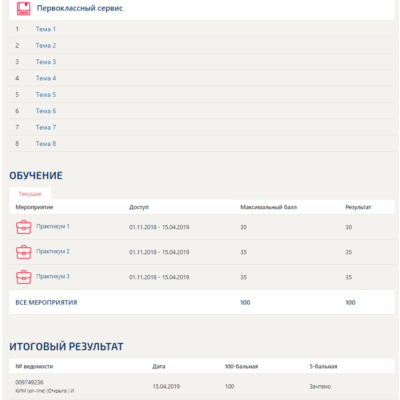Open the Тема 6 link
400x400 pixels.
(x=46, y=111)
